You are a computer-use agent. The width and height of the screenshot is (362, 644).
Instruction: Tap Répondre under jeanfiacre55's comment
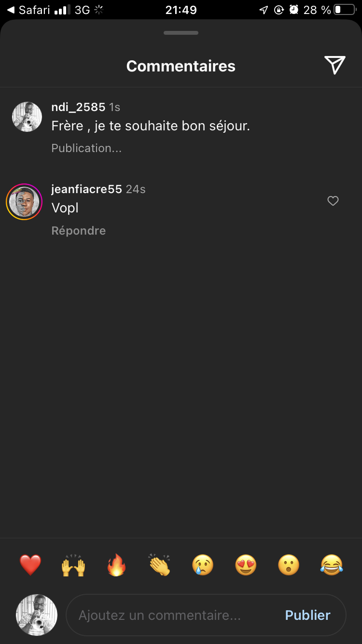(x=79, y=231)
